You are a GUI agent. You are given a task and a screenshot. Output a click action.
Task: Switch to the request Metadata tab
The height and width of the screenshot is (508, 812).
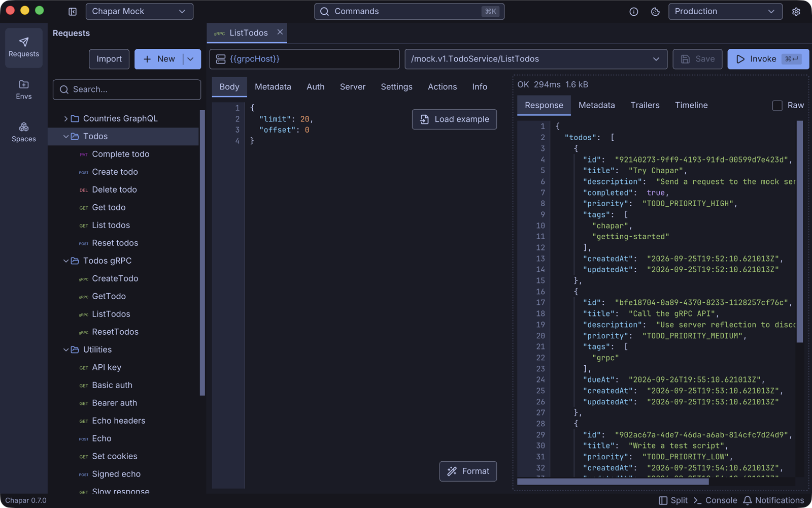coord(273,87)
